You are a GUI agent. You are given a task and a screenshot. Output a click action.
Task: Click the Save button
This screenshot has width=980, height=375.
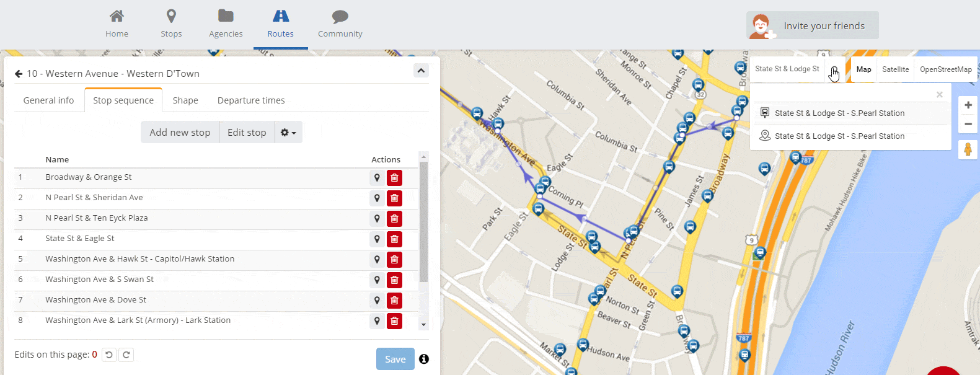point(395,359)
